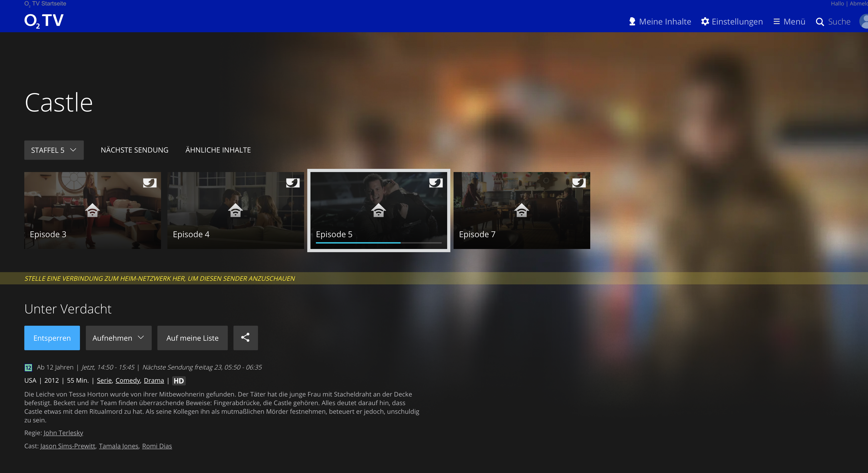Select the Episode 7 thumbnail

pos(522,210)
